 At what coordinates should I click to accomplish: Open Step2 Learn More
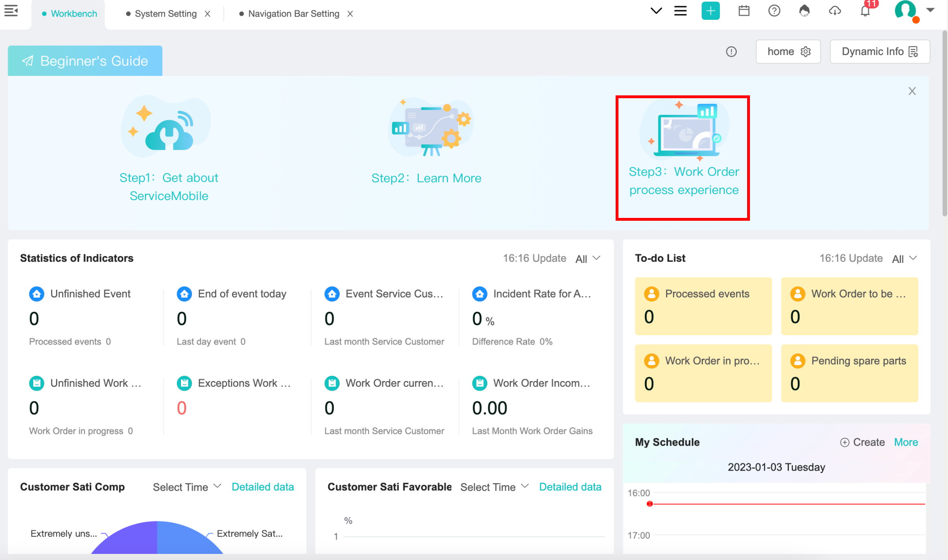(427, 178)
